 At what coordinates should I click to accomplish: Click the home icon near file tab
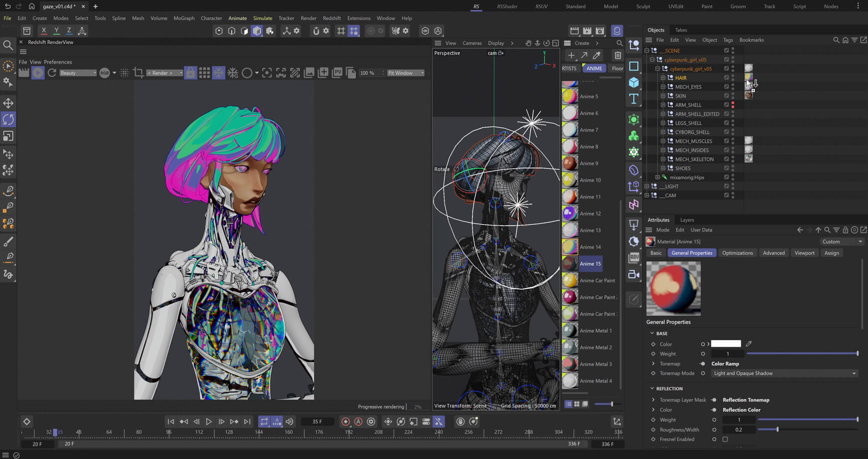[31, 6]
